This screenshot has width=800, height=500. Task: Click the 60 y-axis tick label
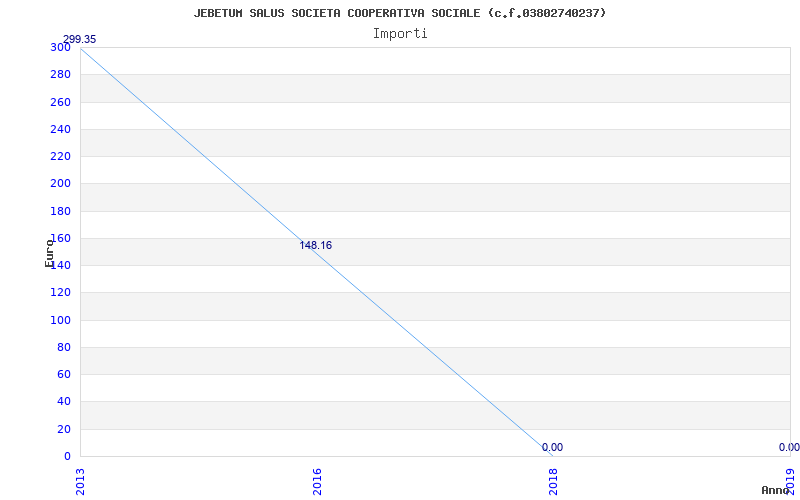pos(64,374)
